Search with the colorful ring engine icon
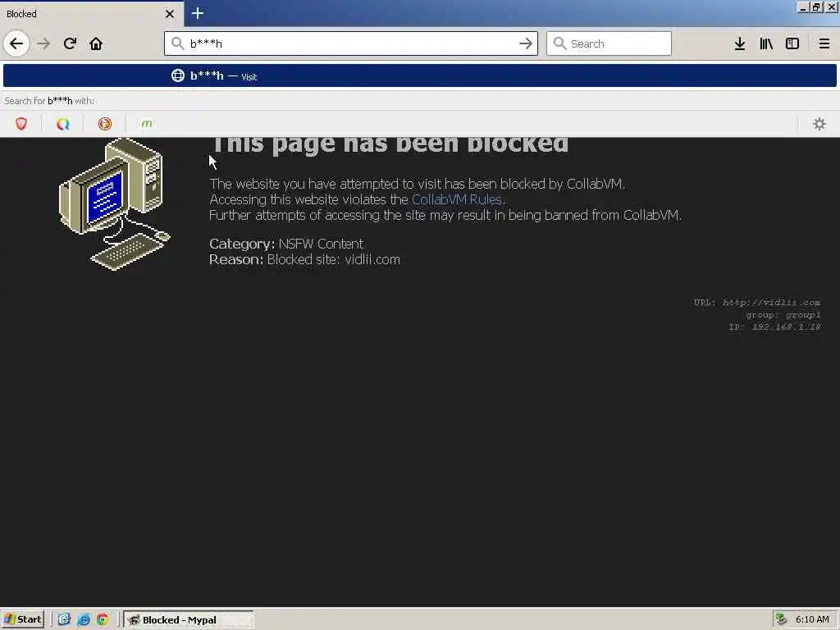 tap(62, 124)
